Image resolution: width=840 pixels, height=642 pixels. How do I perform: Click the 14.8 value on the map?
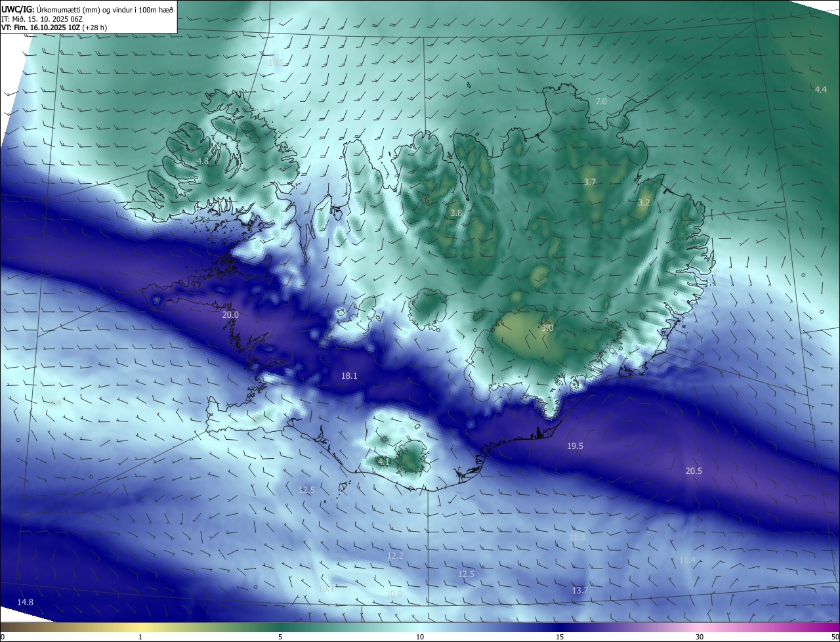click(25, 603)
